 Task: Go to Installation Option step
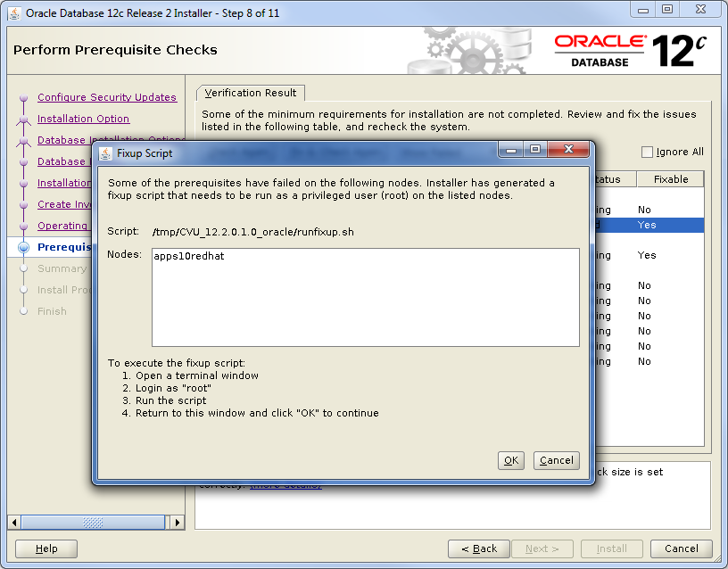(x=83, y=119)
